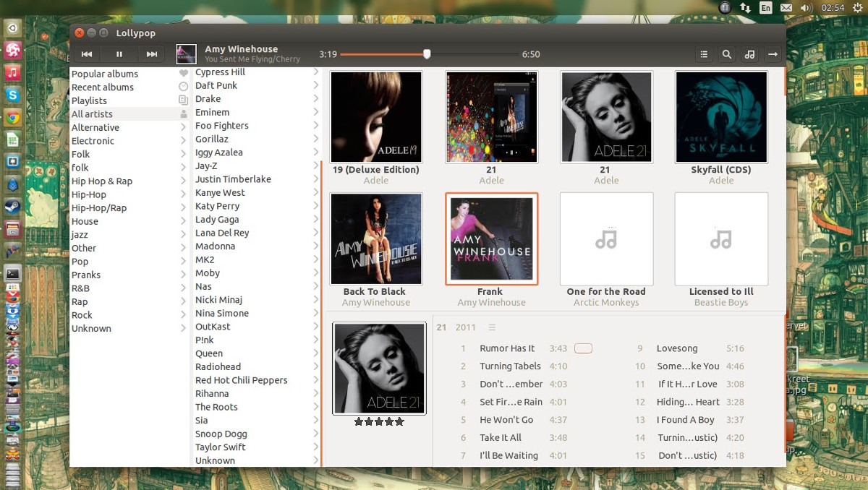Expand the Daft Punk artist chevron
The height and width of the screenshot is (490, 868).
pyautogui.click(x=315, y=85)
